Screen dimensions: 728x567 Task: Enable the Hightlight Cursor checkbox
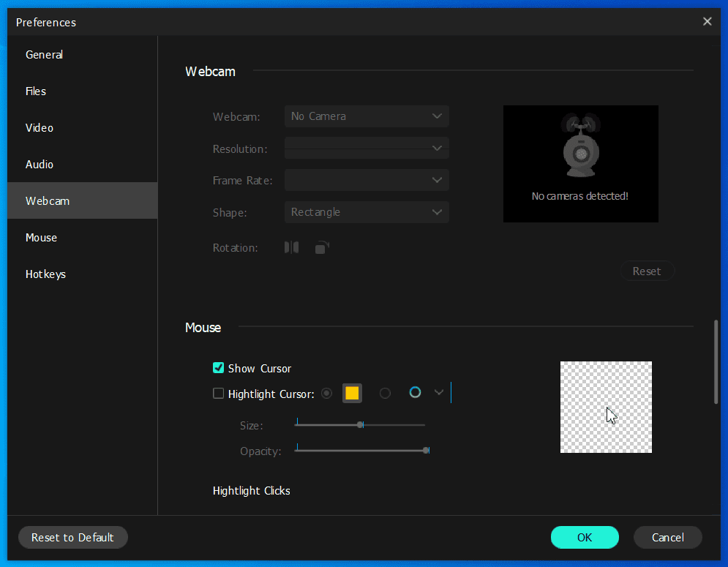click(x=218, y=394)
